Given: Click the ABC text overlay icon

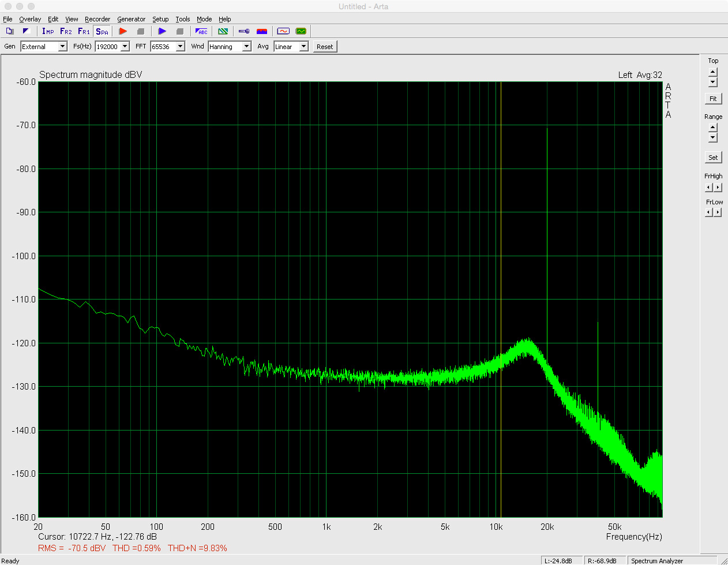Looking at the screenshot, I should 201,31.
